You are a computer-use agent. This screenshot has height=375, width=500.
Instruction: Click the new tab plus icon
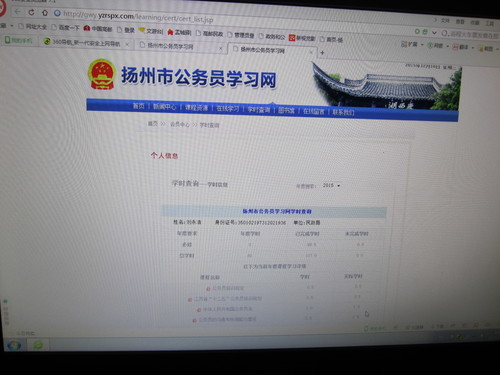(322, 53)
